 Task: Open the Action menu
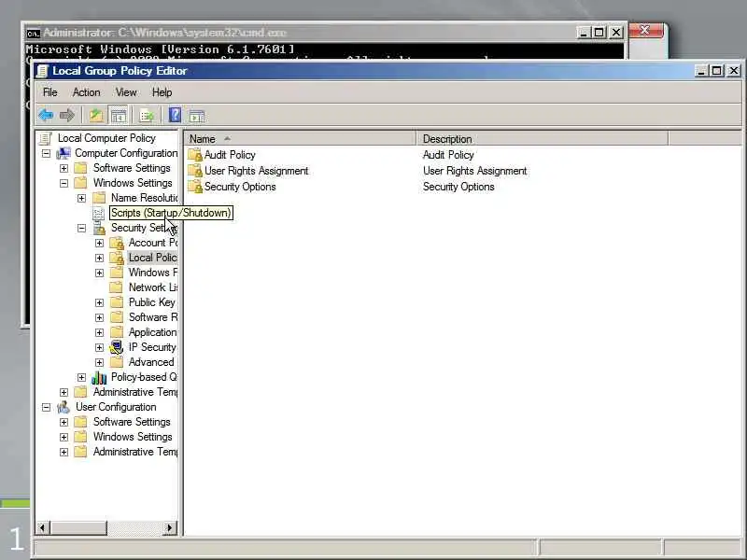click(86, 92)
